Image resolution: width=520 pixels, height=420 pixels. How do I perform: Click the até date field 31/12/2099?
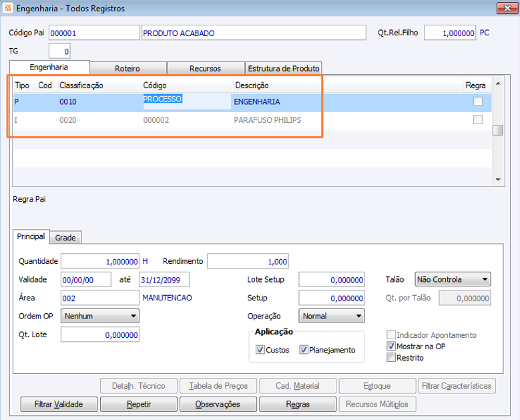pos(164,280)
